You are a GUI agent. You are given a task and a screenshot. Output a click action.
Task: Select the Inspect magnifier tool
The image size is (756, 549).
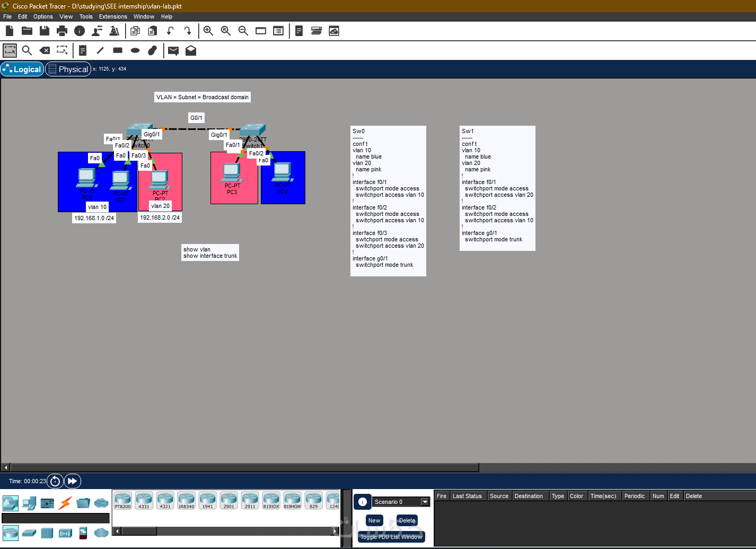tap(27, 50)
